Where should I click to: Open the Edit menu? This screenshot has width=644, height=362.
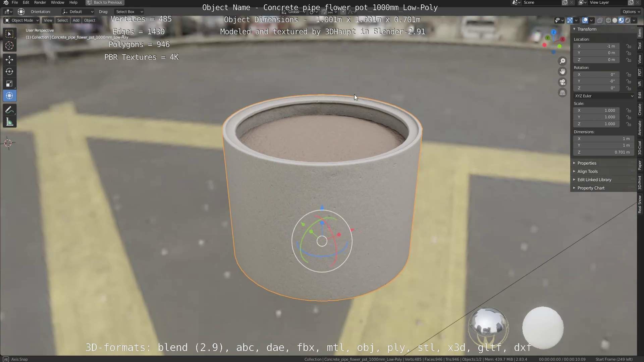click(x=26, y=2)
